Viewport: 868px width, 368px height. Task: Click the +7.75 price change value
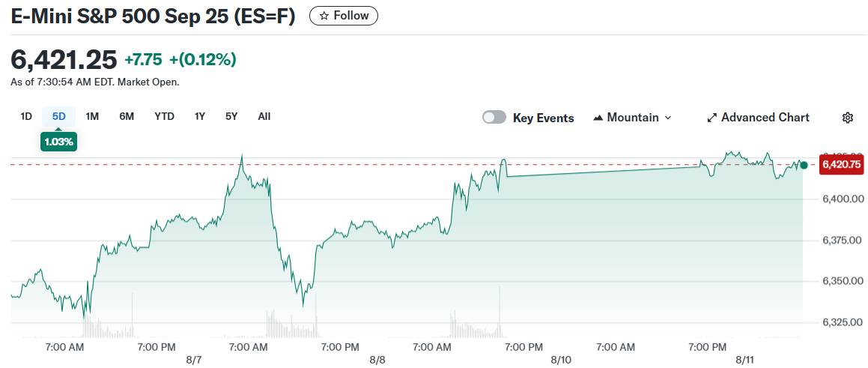[143, 59]
